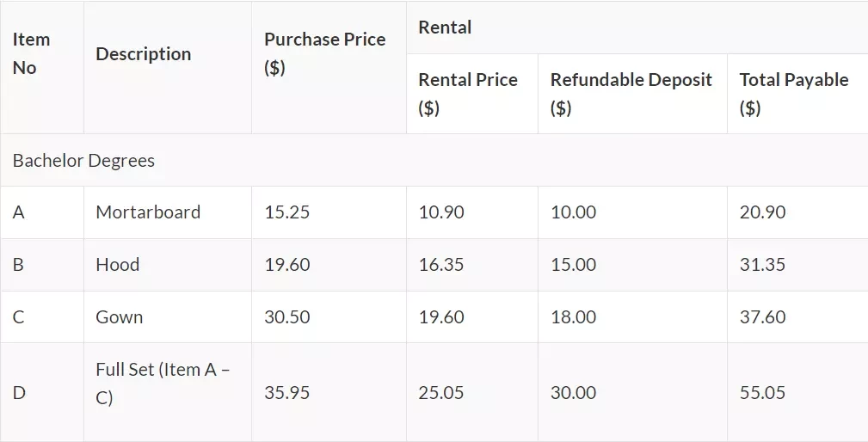The image size is (868, 442).
Task: Click item letter D cell
Action: tap(42, 392)
